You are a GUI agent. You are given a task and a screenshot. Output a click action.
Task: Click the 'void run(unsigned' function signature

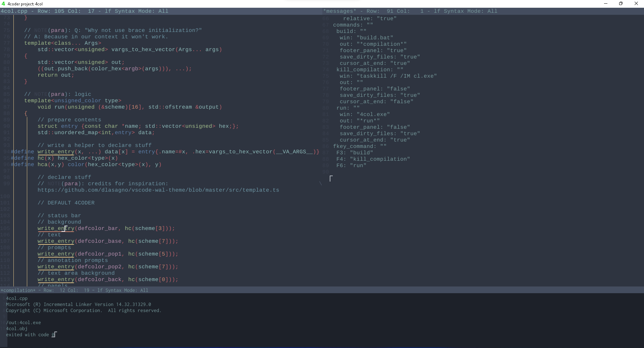tap(130, 107)
